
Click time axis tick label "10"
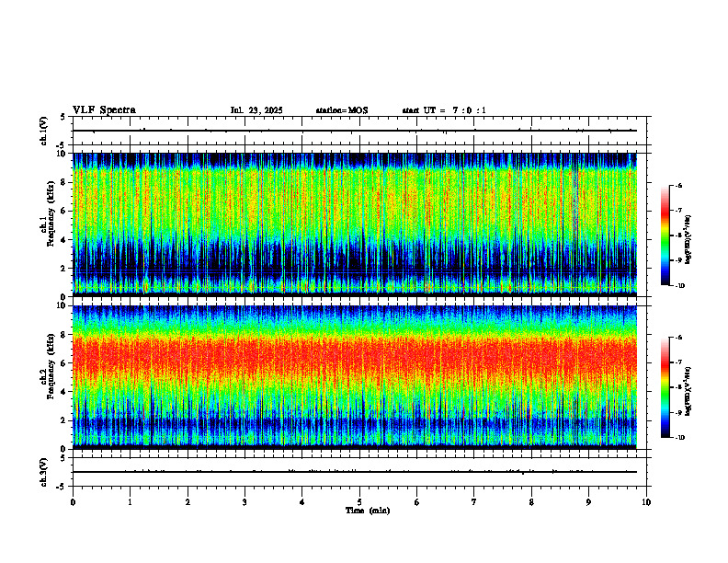(x=646, y=502)
